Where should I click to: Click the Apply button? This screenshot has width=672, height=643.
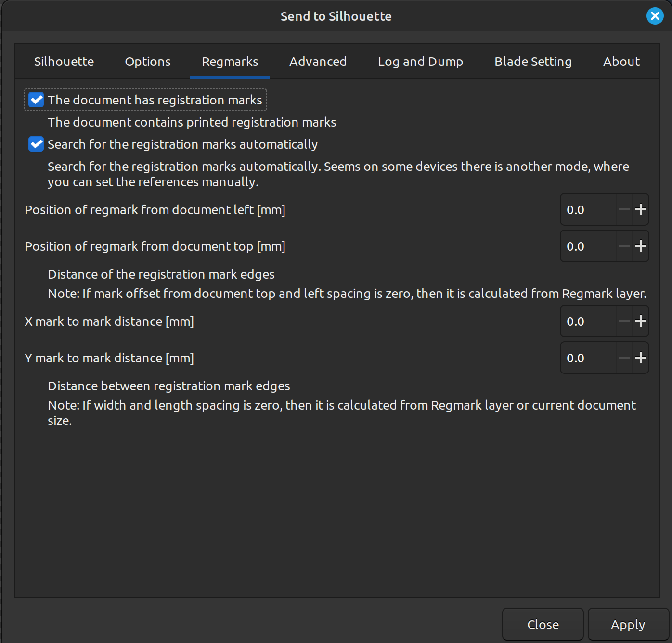628,624
